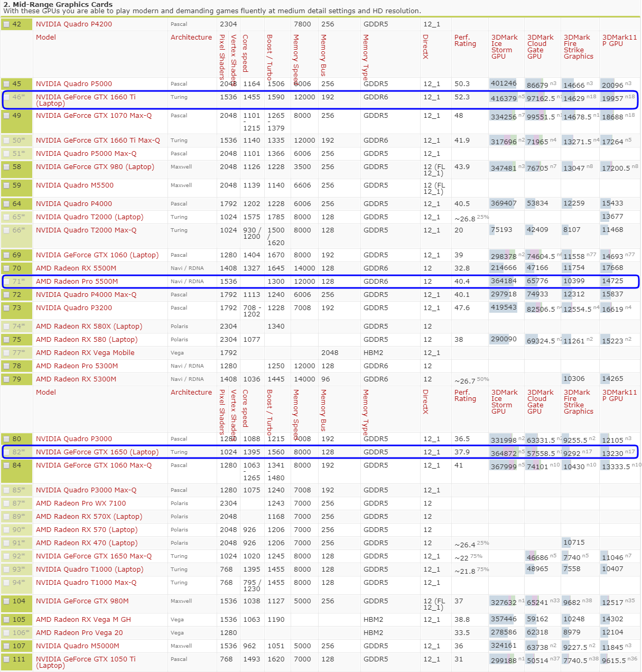Tick the checkbox for Quadro P3200 row

point(6,308)
